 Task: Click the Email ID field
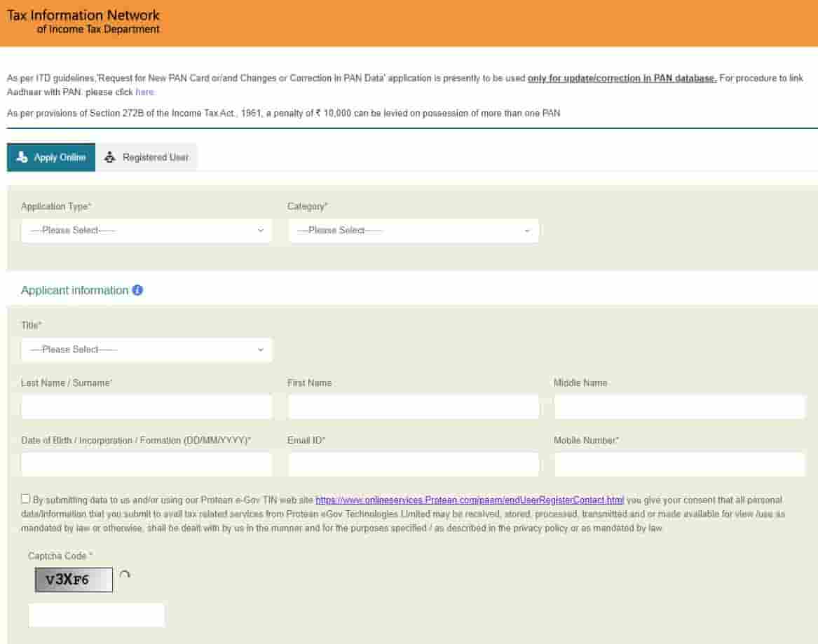413,465
